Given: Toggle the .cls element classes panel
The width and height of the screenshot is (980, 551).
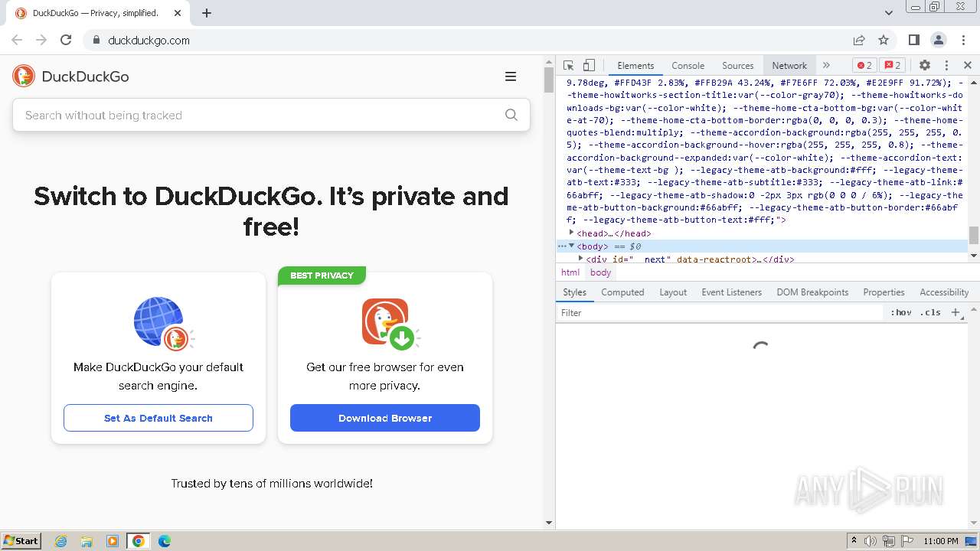Looking at the screenshot, I should (930, 312).
